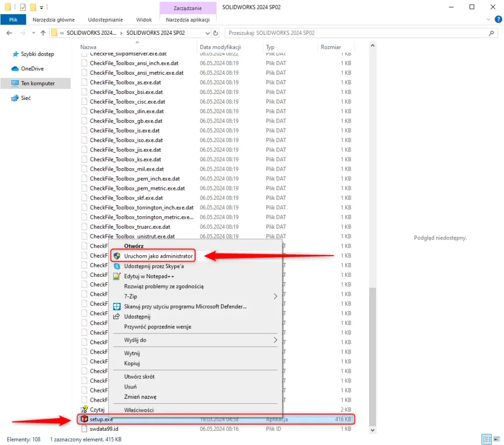Image resolution: width=504 pixels, height=445 pixels.
Task: Open Udostępnianie ribbon tab
Action: (x=105, y=20)
